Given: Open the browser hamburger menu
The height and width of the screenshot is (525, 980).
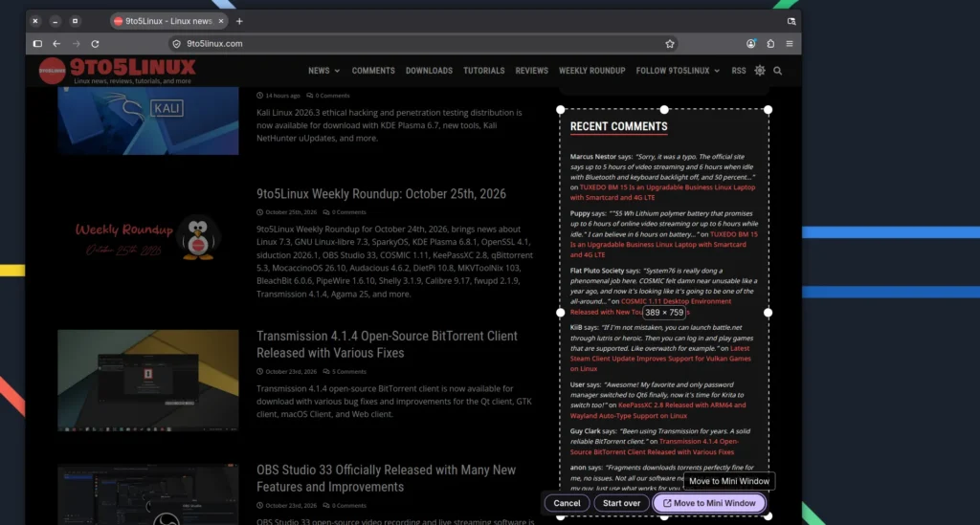Looking at the screenshot, I should (x=790, y=44).
